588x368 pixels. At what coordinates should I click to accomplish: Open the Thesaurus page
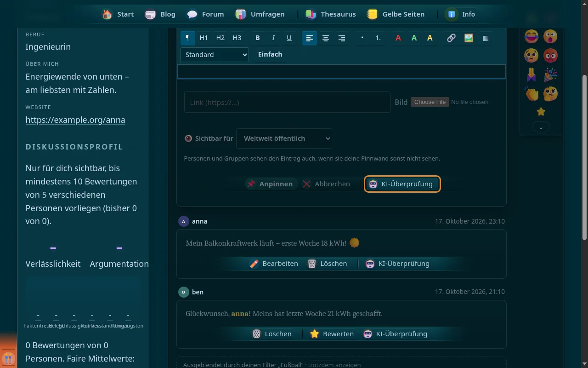click(x=331, y=14)
